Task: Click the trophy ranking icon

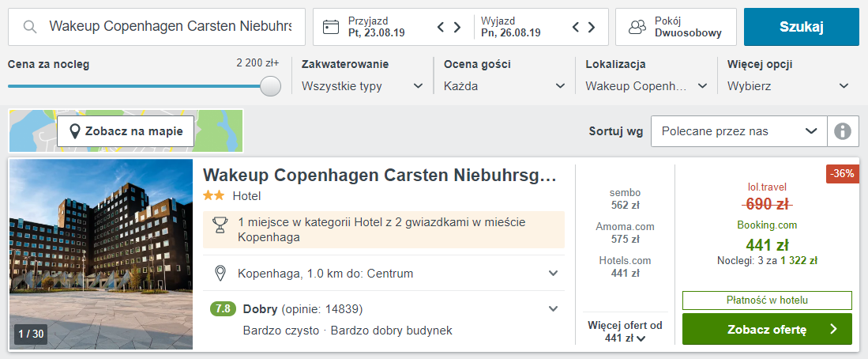Action: [220, 225]
